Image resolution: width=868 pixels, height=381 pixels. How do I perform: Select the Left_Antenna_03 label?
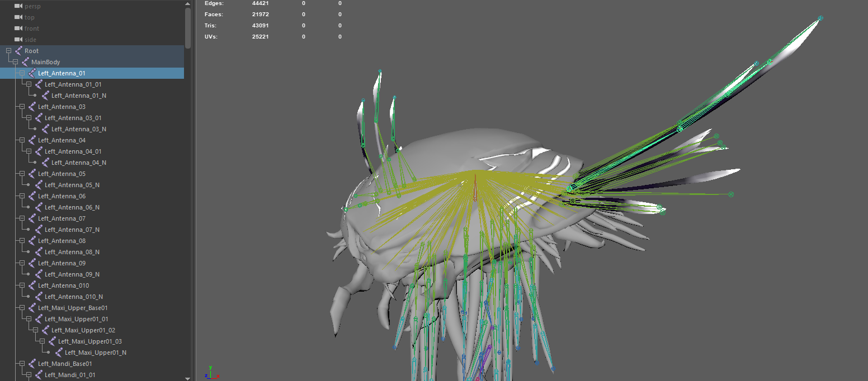62,107
